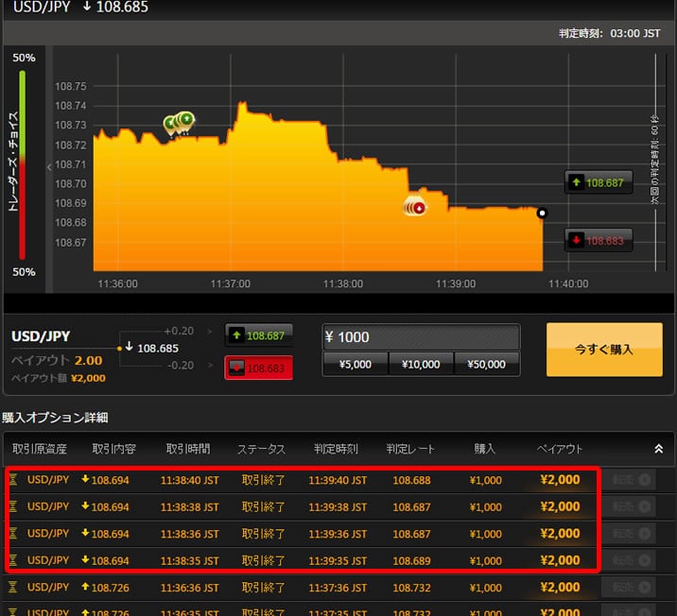Click the 購入 column header
This screenshot has width=677, height=616.
tap(484, 449)
